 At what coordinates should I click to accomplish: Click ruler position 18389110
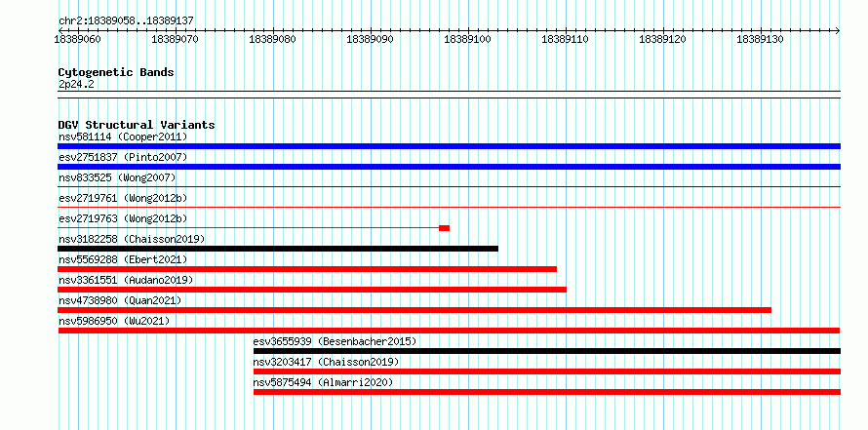coord(566,39)
